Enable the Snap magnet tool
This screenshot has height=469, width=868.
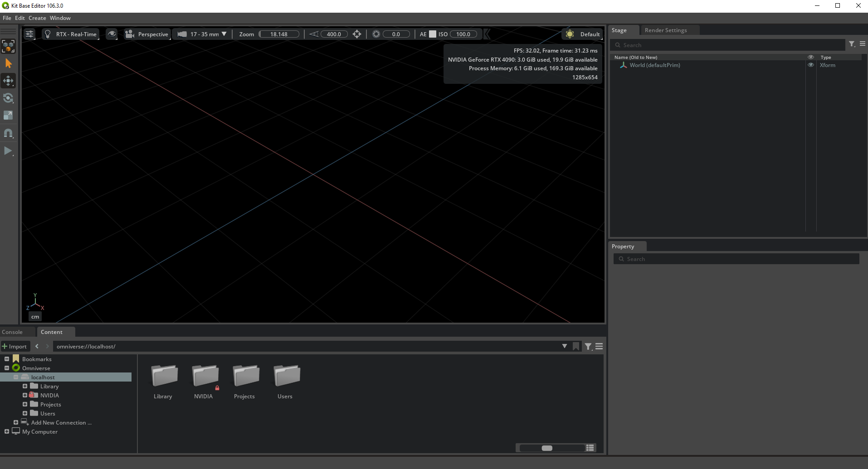[x=8, y=133]
